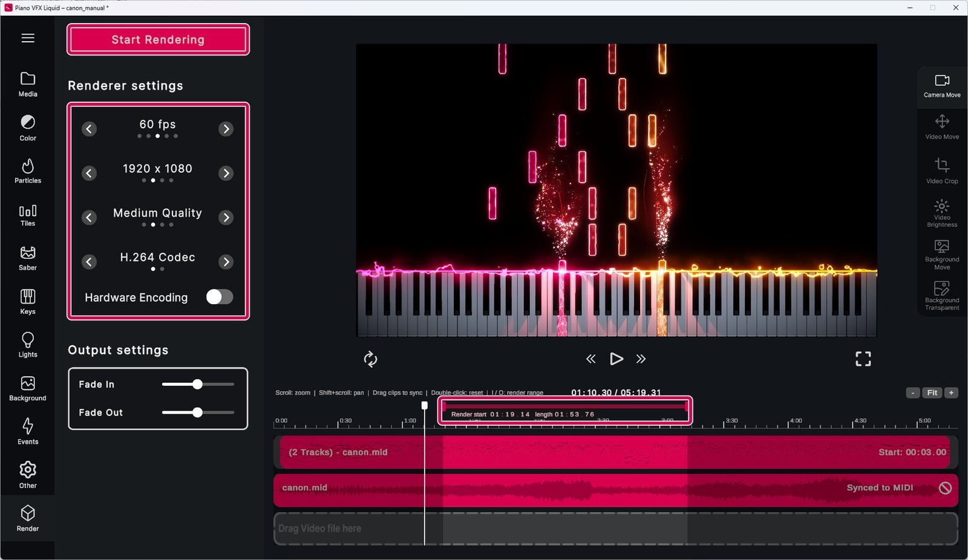Image resolution: width=968 pixels, height=560 pixels.
Task: Open the Lights panel
Action: click(28, 345)
